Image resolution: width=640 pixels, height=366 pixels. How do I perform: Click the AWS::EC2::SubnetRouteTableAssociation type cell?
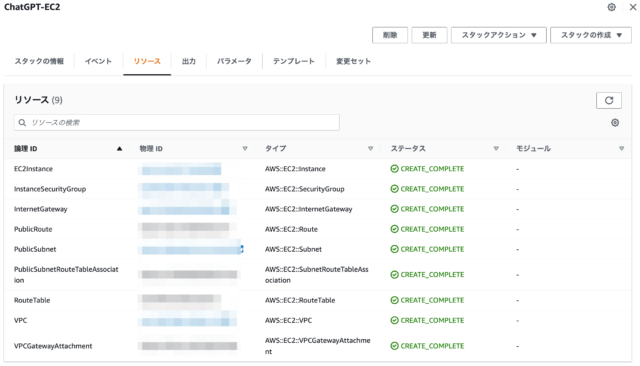(x=317, y=275)
